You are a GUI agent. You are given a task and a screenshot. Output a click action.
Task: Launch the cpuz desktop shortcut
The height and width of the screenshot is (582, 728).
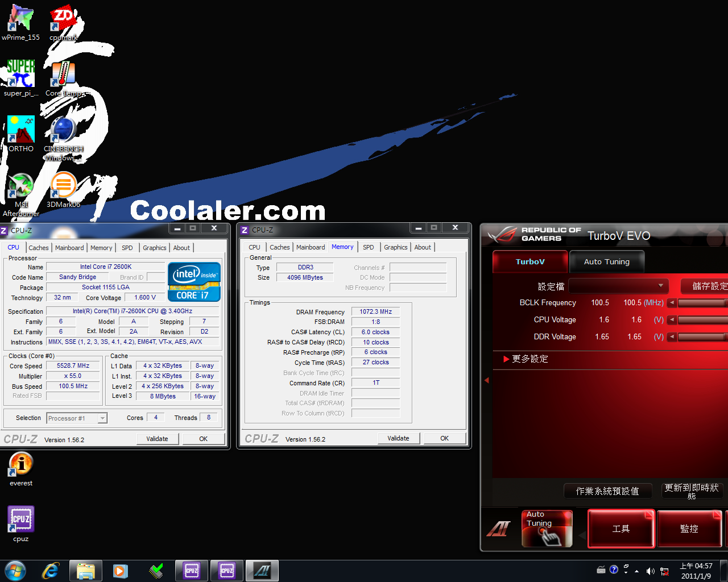click(21, 524)
